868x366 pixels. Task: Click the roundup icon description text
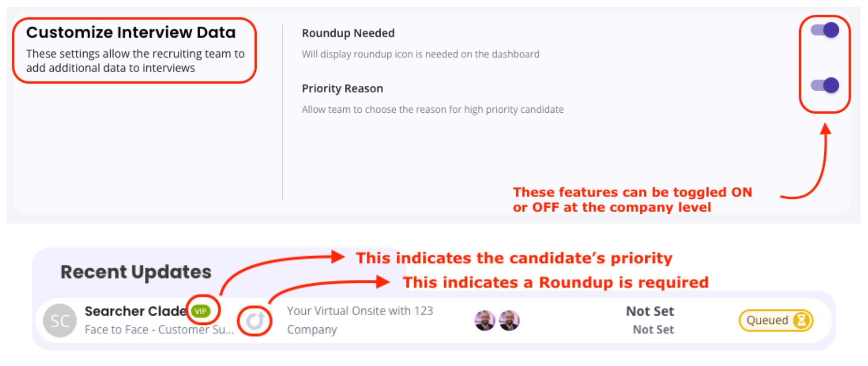point(420,54)
